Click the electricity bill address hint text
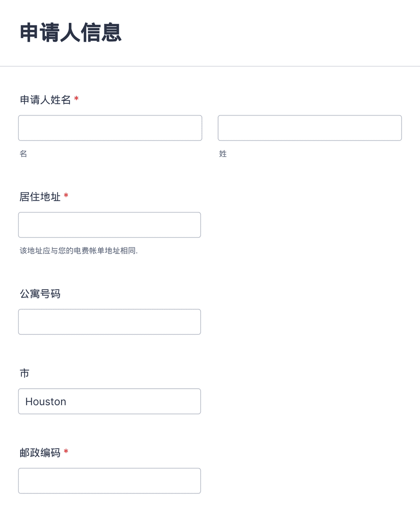Screen dimensions: 420x517 click(x=78, y=250)
